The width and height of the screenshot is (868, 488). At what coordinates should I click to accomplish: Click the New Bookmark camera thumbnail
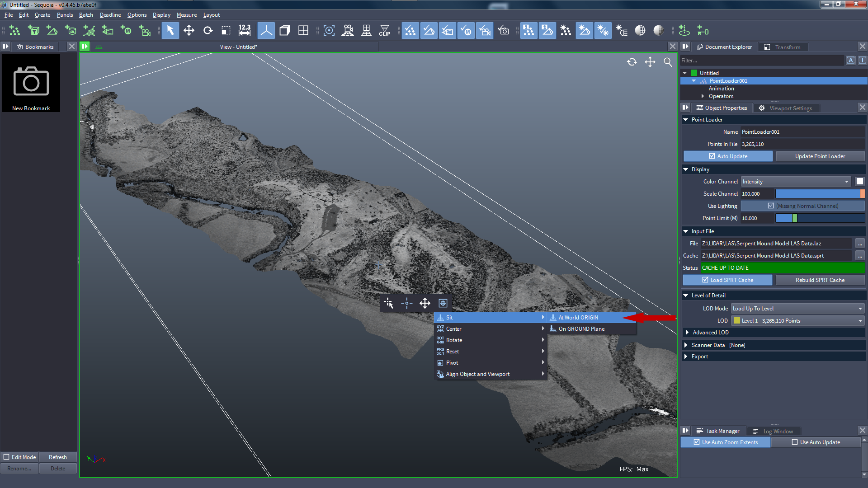pos(31,83)
